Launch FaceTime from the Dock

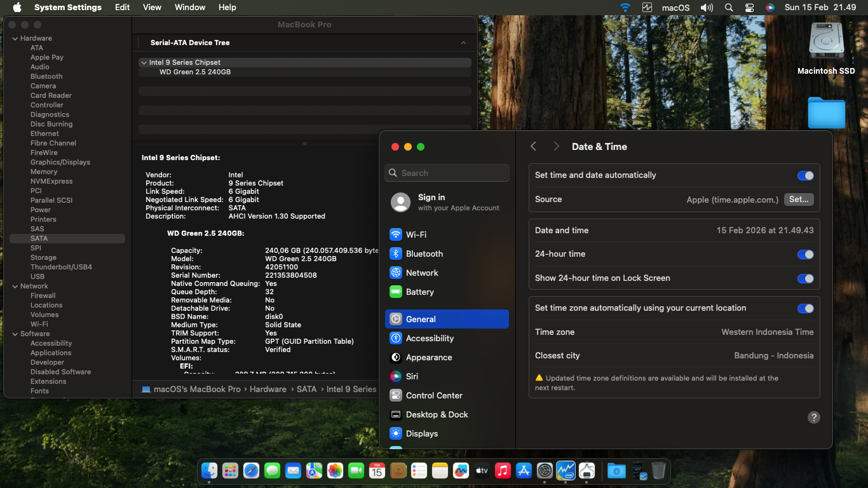(356, 470)
